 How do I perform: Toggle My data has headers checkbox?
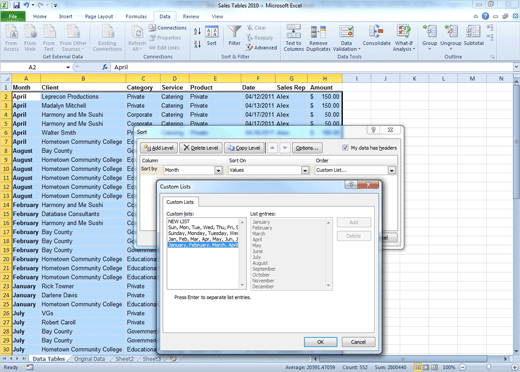coord(345,148)
